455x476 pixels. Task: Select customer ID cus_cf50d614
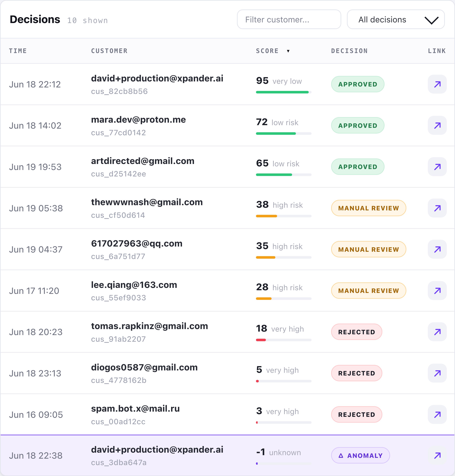(x=118, y=215)
